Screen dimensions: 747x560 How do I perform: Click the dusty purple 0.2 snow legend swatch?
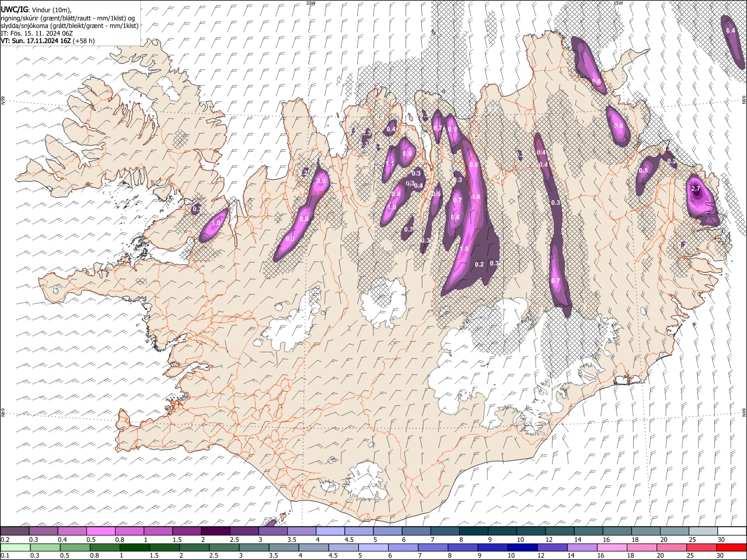pos(15,531)
